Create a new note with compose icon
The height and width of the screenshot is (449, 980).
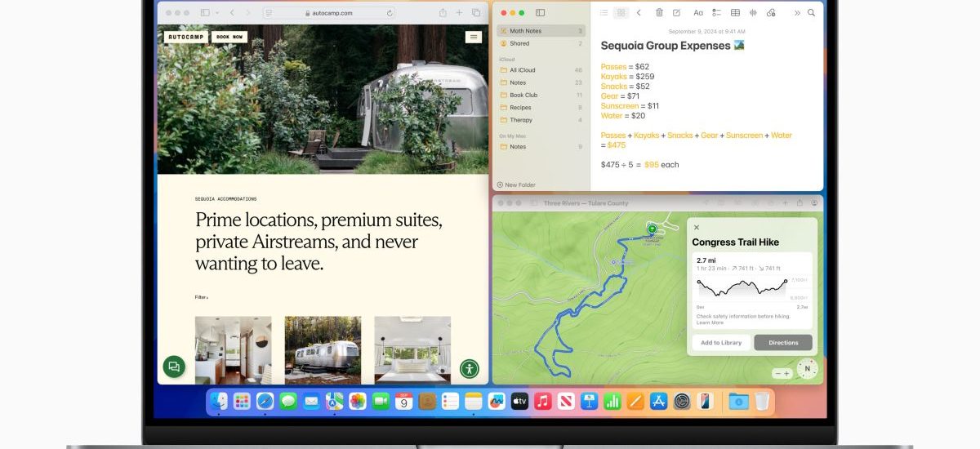click(x=676, y=13)
